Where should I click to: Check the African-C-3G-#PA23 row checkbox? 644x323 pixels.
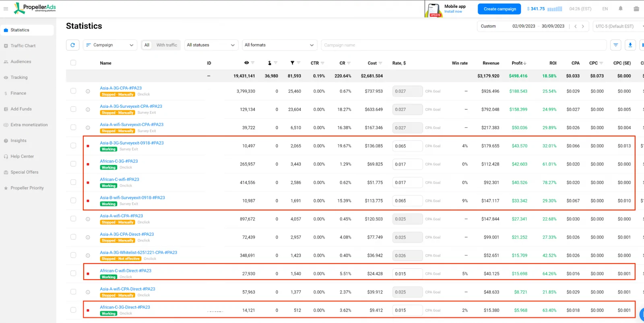(x=73, y=164)
